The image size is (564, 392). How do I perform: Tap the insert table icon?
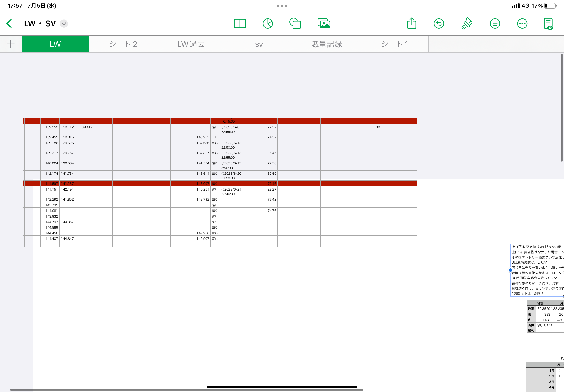point(240,24)
